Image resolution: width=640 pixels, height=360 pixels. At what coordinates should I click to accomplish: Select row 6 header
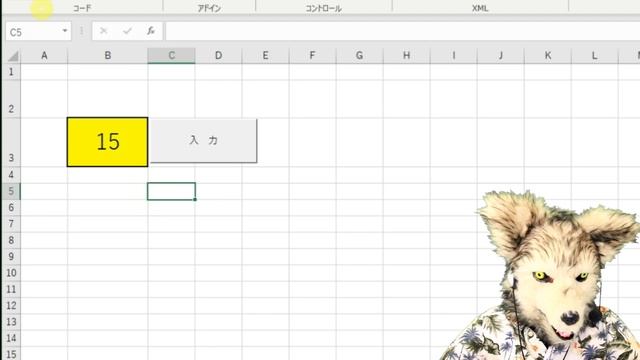coord(11,207)
